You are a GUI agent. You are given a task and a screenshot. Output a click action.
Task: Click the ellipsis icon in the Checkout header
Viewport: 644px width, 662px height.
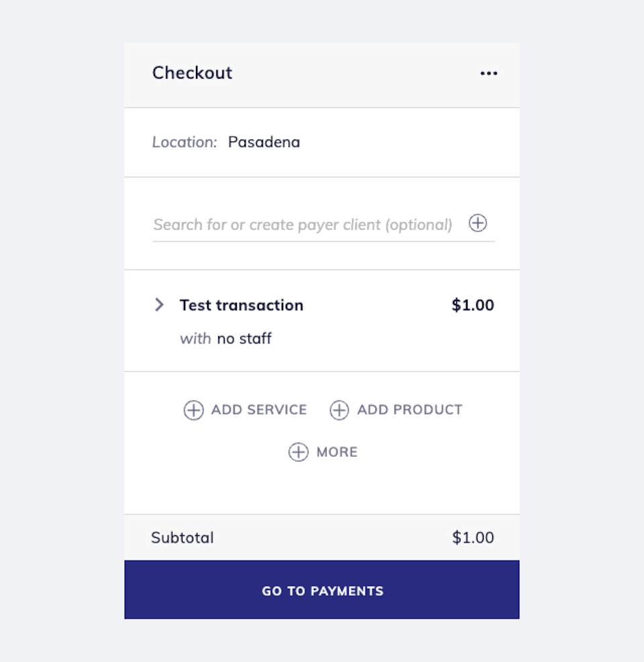pos(488,73)
